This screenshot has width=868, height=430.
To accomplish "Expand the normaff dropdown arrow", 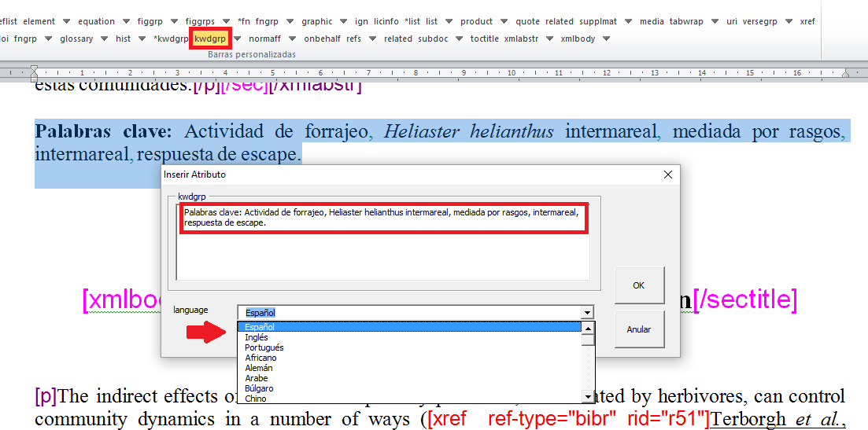I will [290, 39].
